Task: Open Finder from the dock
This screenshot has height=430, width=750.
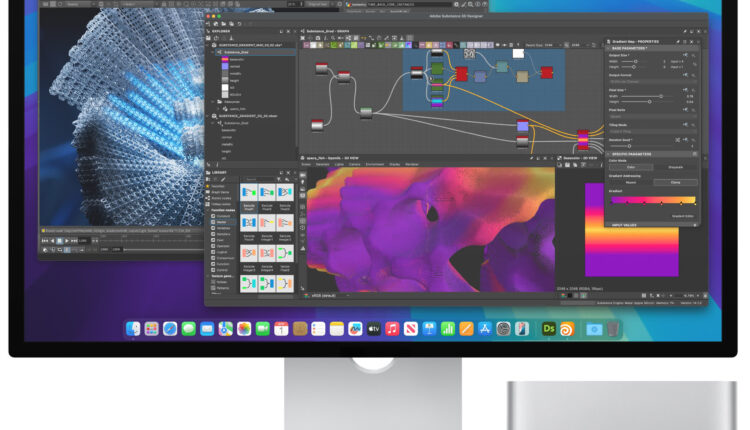Action: click(x=133, y=329)
